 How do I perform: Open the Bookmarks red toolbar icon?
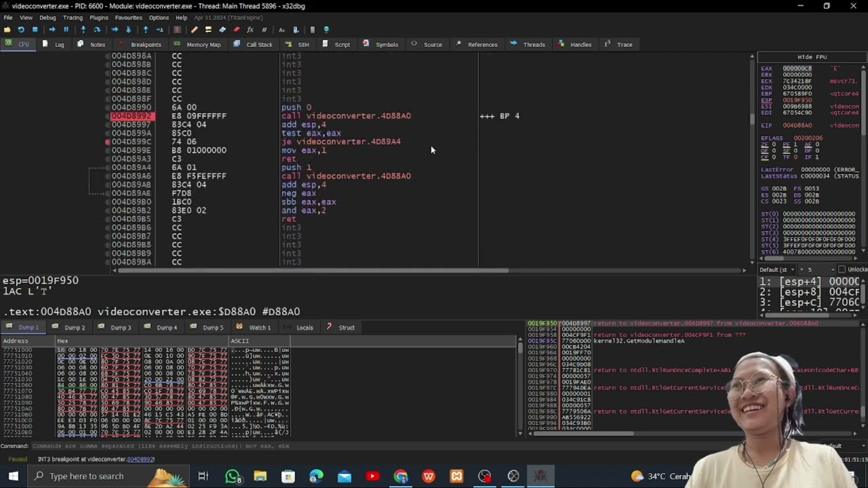(x=236, y=30)
